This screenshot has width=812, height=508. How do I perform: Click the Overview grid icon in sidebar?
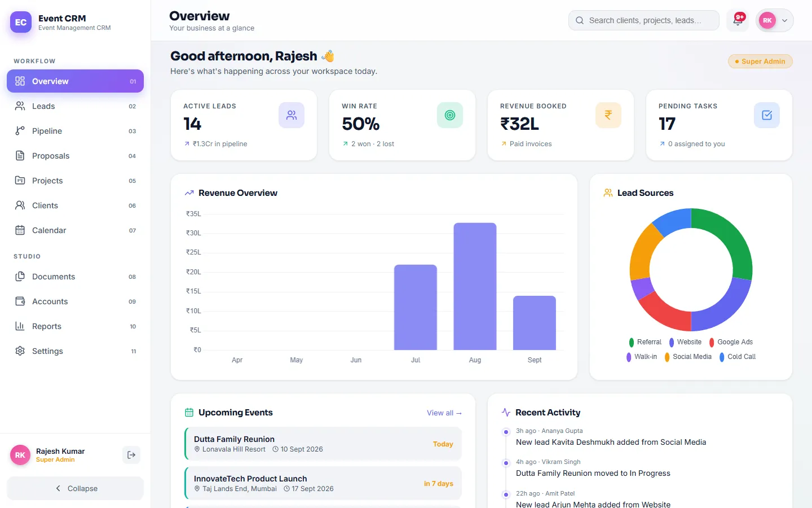tap(20, 81)
